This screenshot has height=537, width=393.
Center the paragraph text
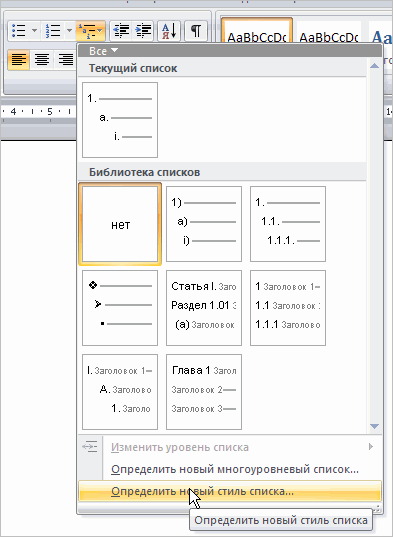click(x=42, y=60)
